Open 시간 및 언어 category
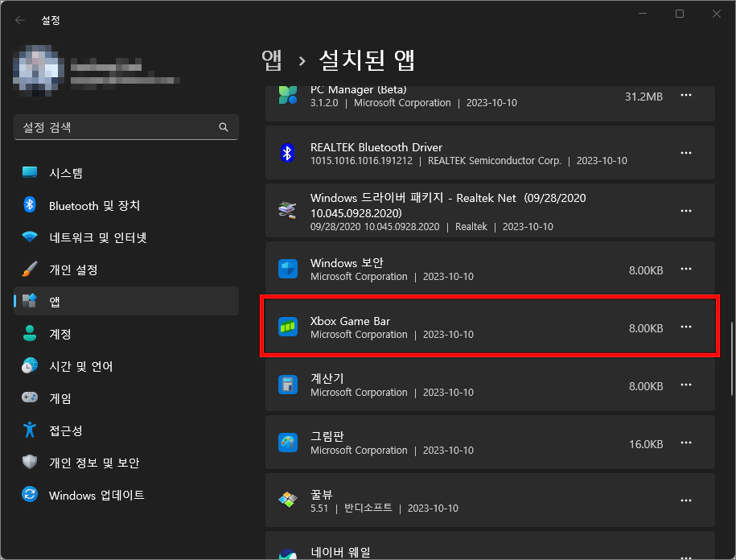 pyautogui.click(x=125, y=366)
